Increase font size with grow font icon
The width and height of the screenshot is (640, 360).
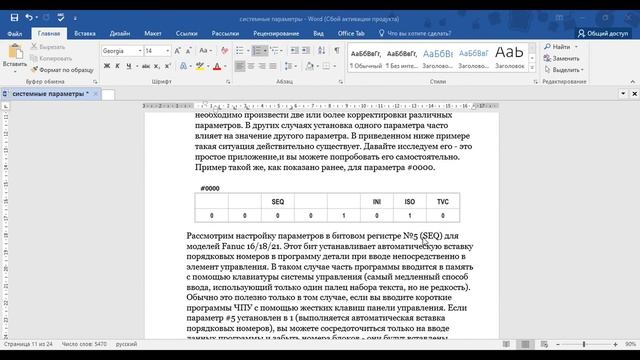pos(178,51)
